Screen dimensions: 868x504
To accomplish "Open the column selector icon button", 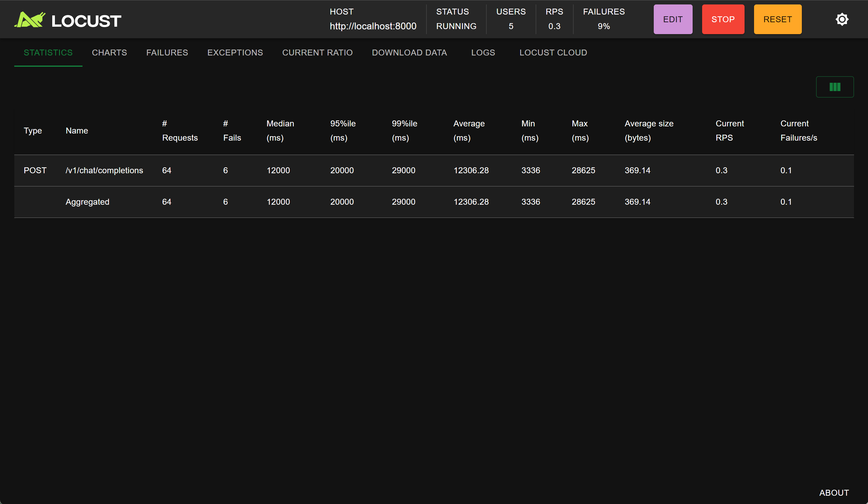I will [x=834, y=87].
